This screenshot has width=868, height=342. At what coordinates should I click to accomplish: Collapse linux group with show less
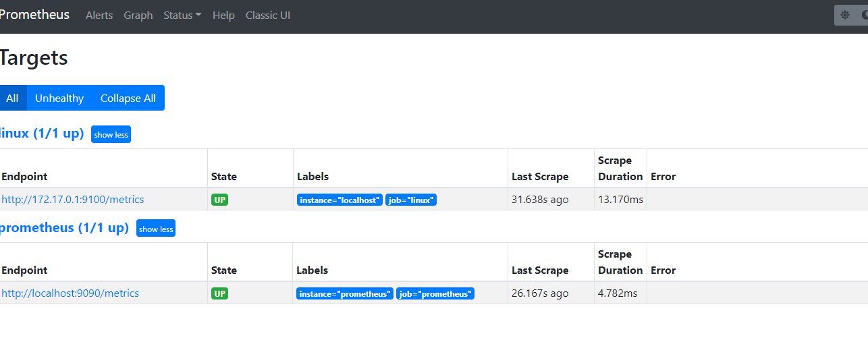click(x=111, y=135)
